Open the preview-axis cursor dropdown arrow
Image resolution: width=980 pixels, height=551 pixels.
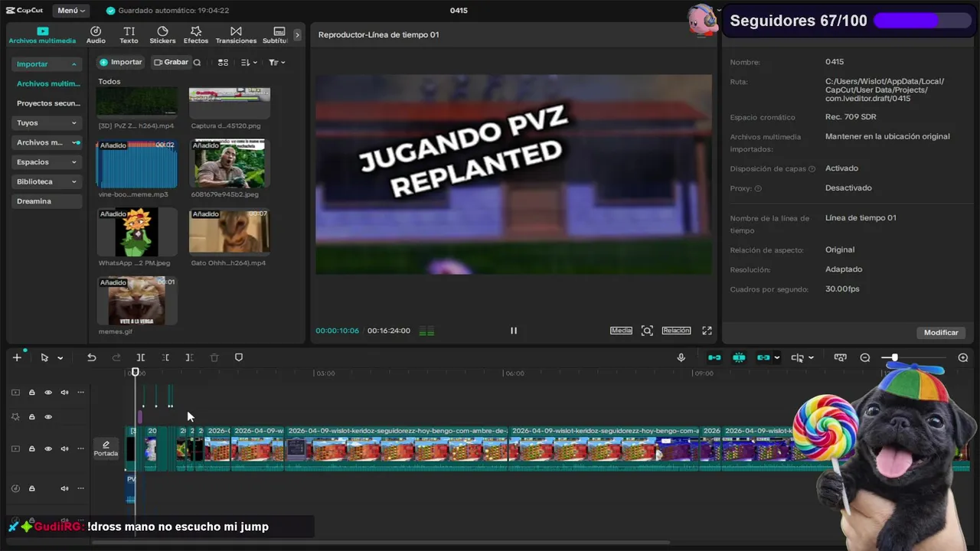click(x=811, y=357)
